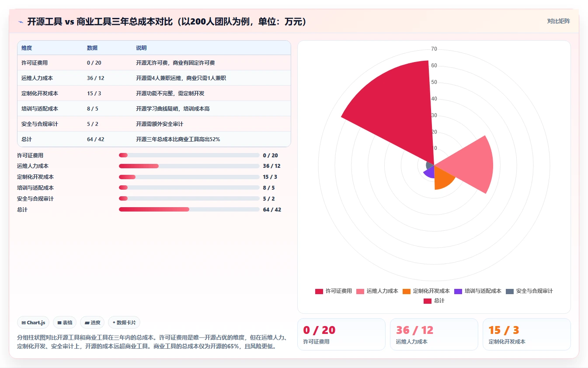This screenshot has height=368, width=588.
Task: Click the 40 axis label on the chart
Action: pyautogui.click(x=434, y=99)
